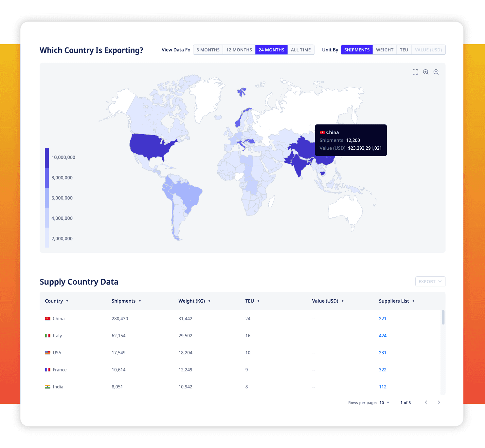485x448 pixels.
Task: Click the China row country name
Action: [59, 319]
